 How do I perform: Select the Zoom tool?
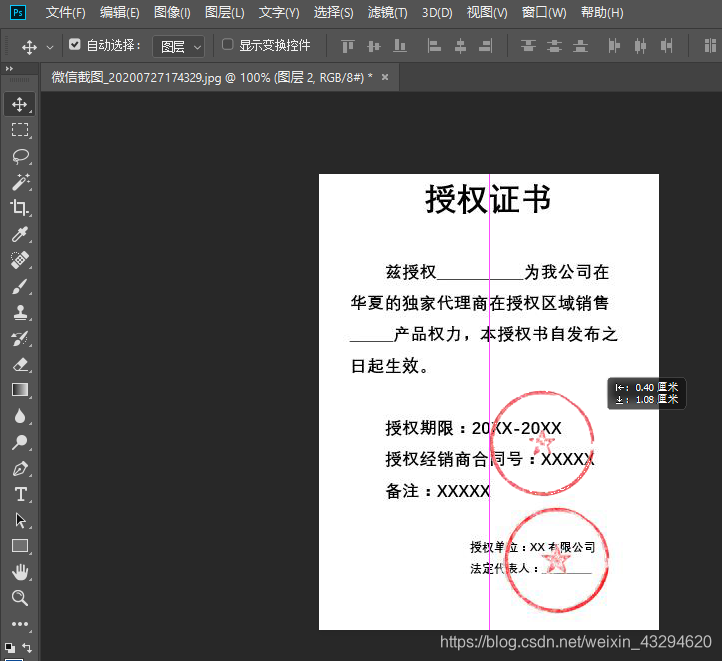[x=20, y=597]
